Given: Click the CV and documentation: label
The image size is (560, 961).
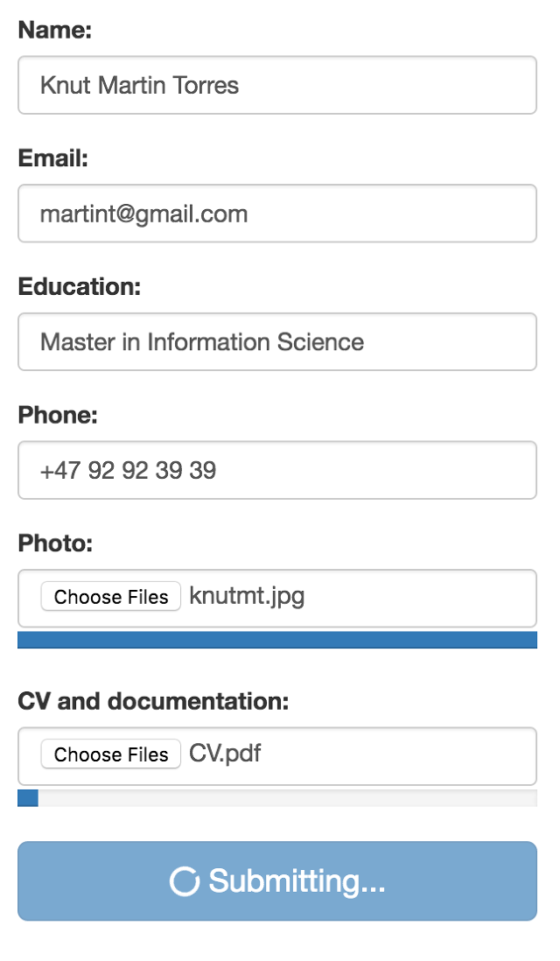Looking at the screenshot, I should point(153,701).
